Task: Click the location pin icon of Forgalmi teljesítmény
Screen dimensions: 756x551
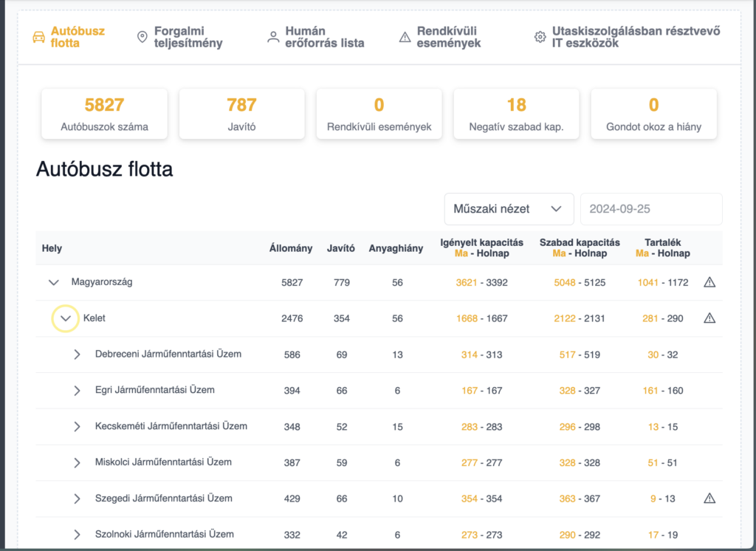Action: [x=142, y=37]
